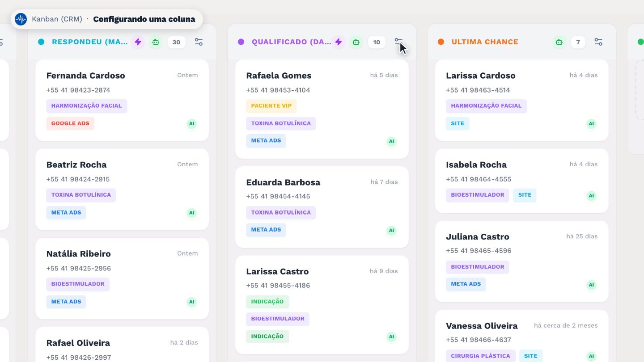
Task: Click the 'há 25 dias' timestamp
Action: click(x=582, y=236)
